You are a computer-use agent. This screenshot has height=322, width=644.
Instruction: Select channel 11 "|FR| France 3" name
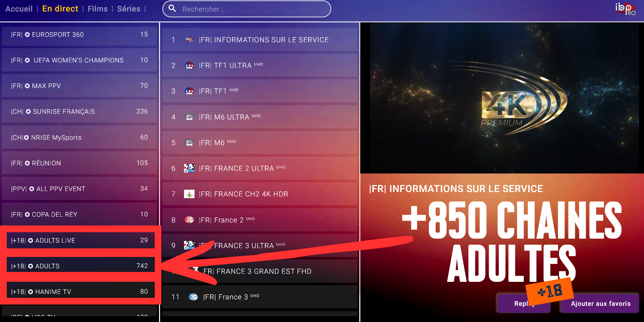click(x=231, y=297)
